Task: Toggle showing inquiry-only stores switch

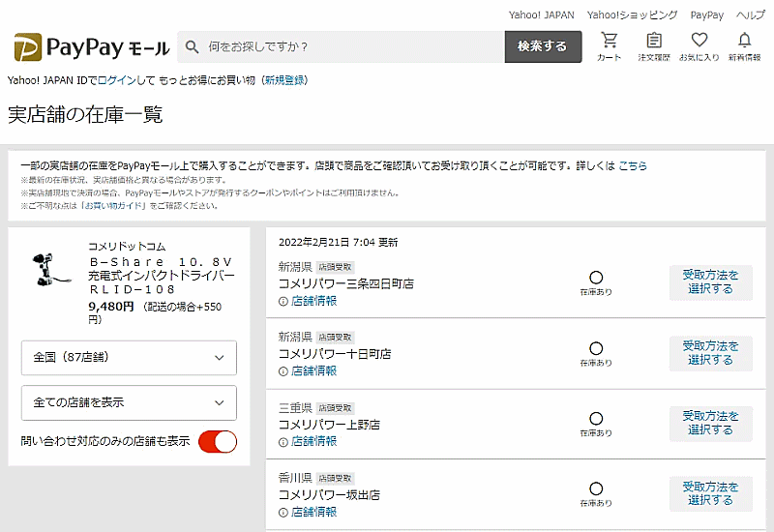Action: tap(218, 442)
